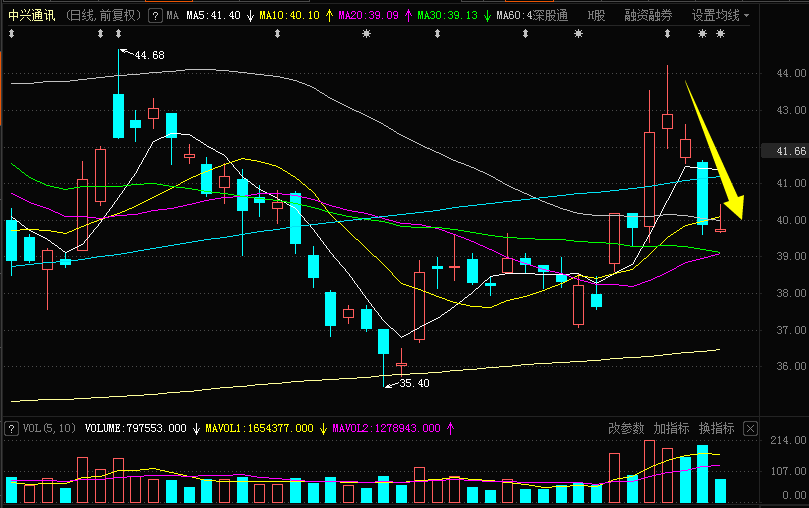Open the VOL indicator help question-mark icon

pyautogui.click(x=11, y=429)
